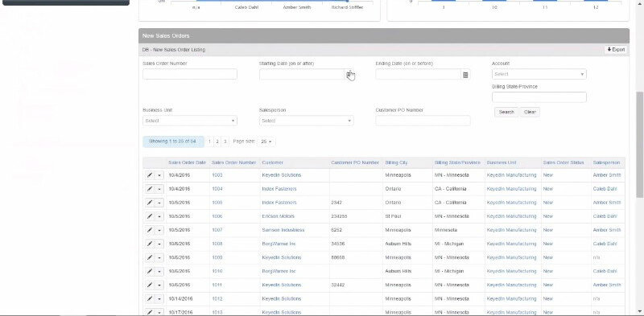
Task: Click edit pencil for sales order 1004
Action: click(150, 189)
